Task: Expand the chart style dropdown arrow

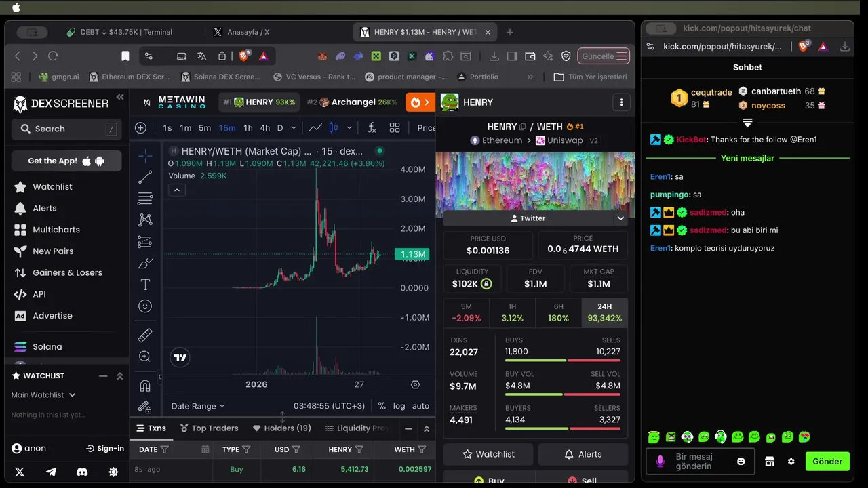Action: coord(349,127)
